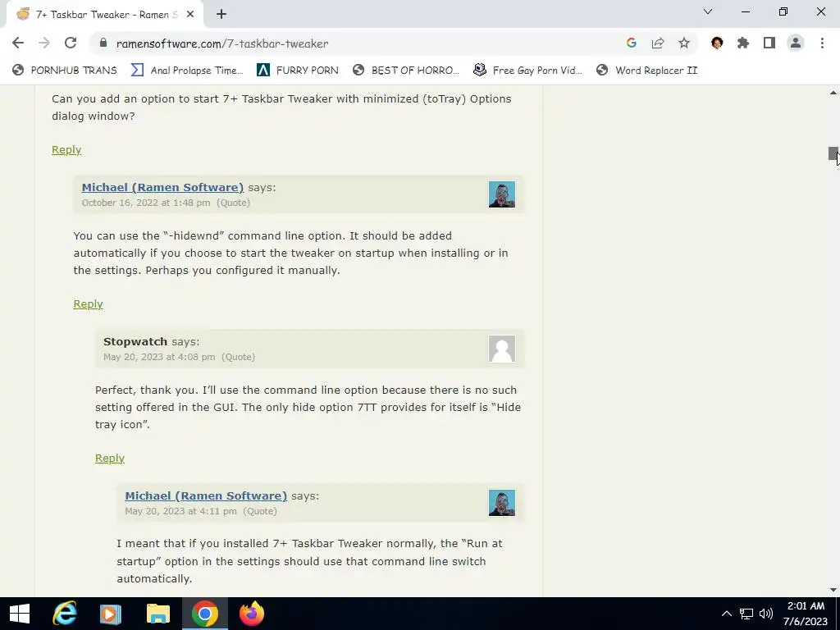
Task: Click the Google icon in the address bar
Action: 631,43
